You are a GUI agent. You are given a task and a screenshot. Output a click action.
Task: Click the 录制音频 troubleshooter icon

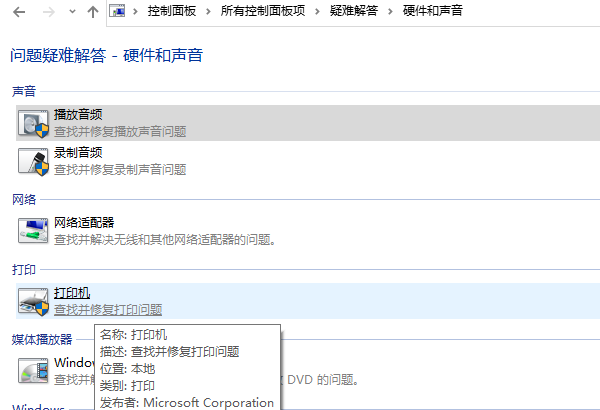(33, 162)
